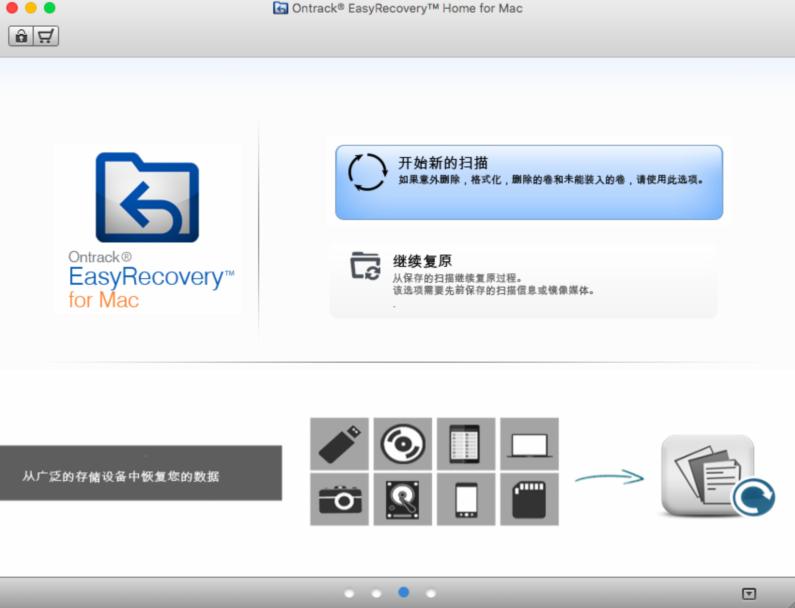795x608 pixels.
Task: Click the circular arrows scan icon
Action: pyautogui.click(x=368, y=172)
